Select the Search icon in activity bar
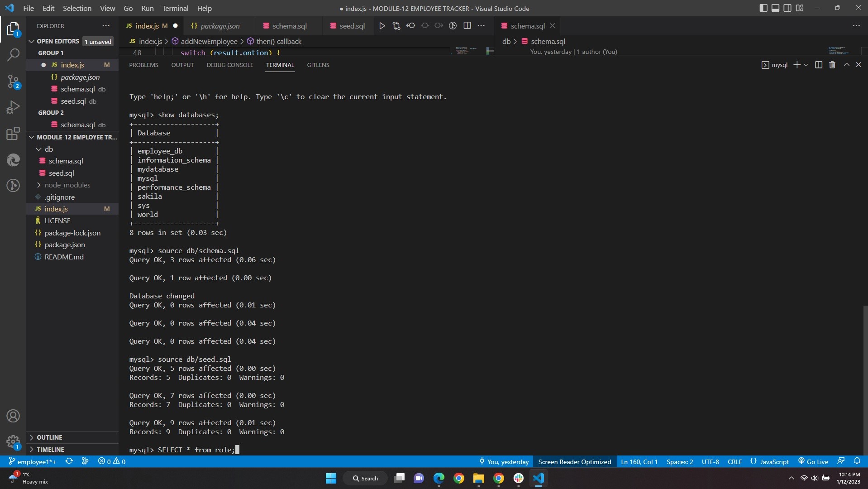This screenshot has height=489, width=868. click(x=14, y=54)
